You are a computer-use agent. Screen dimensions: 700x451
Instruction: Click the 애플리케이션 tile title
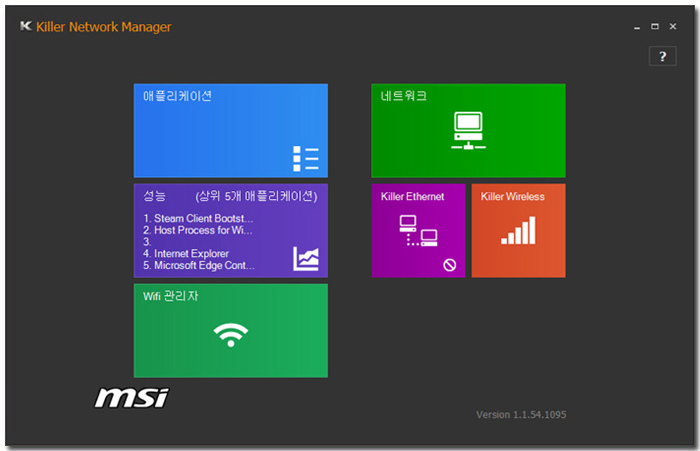click(x=178, y=96)
